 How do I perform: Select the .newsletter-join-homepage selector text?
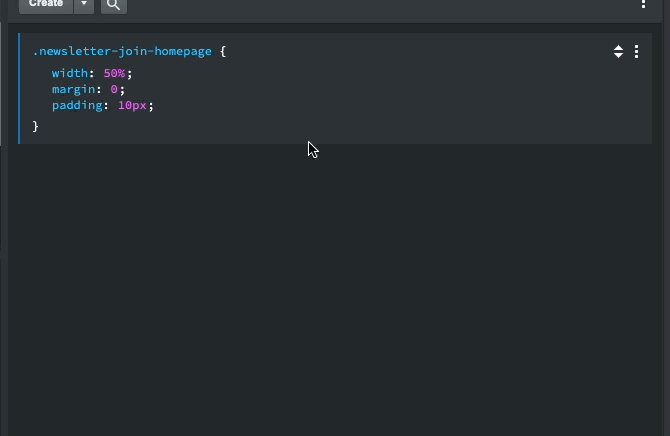pos(122,51)
